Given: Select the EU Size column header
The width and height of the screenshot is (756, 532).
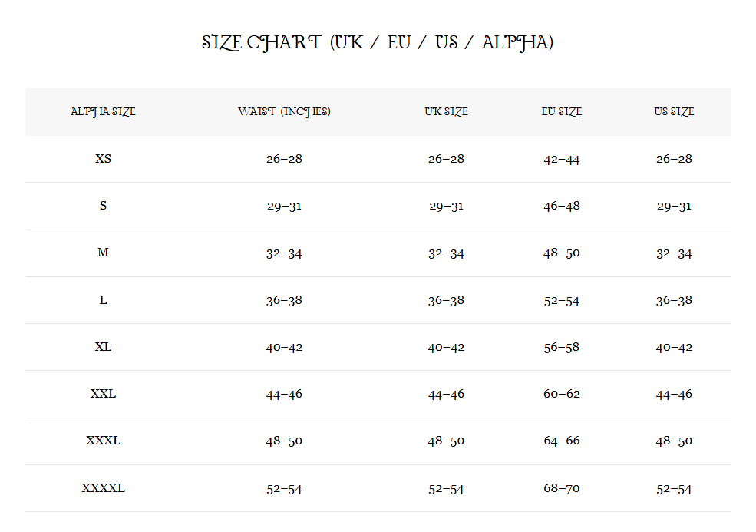Looking at the screenshot, I should 561,112.
